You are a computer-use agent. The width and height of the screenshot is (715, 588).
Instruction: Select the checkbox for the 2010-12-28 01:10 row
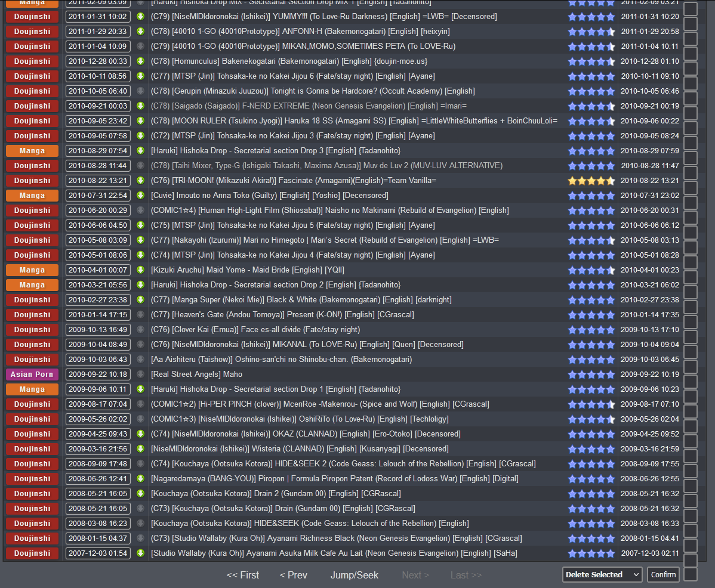point(691,69)
